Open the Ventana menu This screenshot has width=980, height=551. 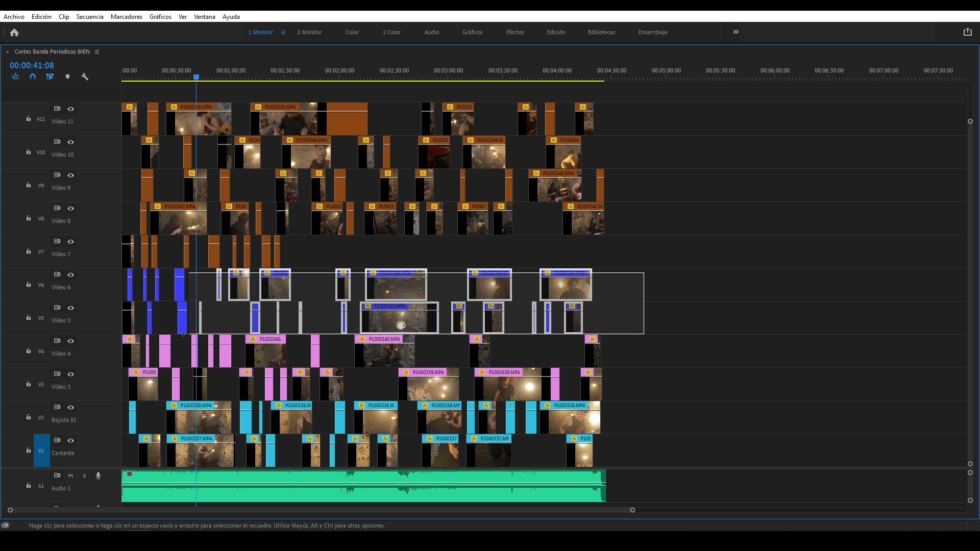coord(204,17)
